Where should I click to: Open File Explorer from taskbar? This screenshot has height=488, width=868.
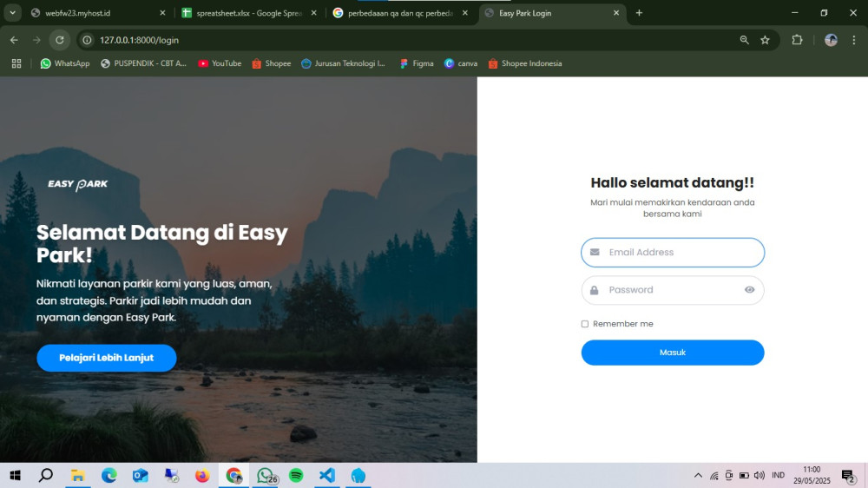tap(77, 475)
